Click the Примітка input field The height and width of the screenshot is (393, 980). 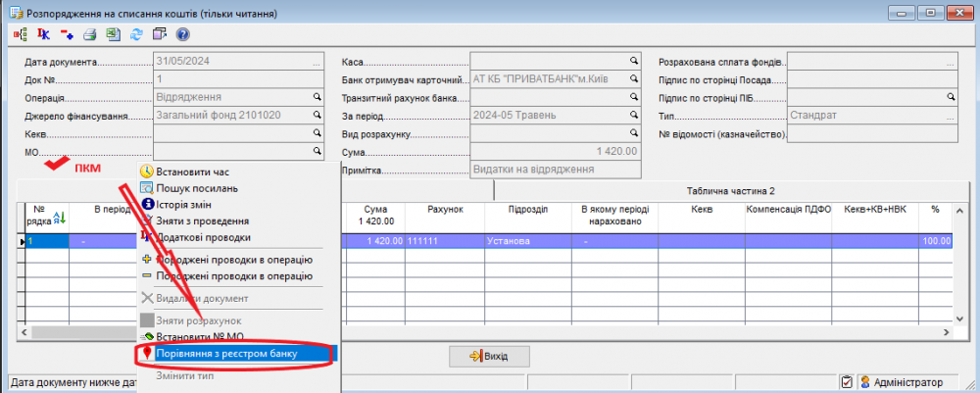click(555, 170)
